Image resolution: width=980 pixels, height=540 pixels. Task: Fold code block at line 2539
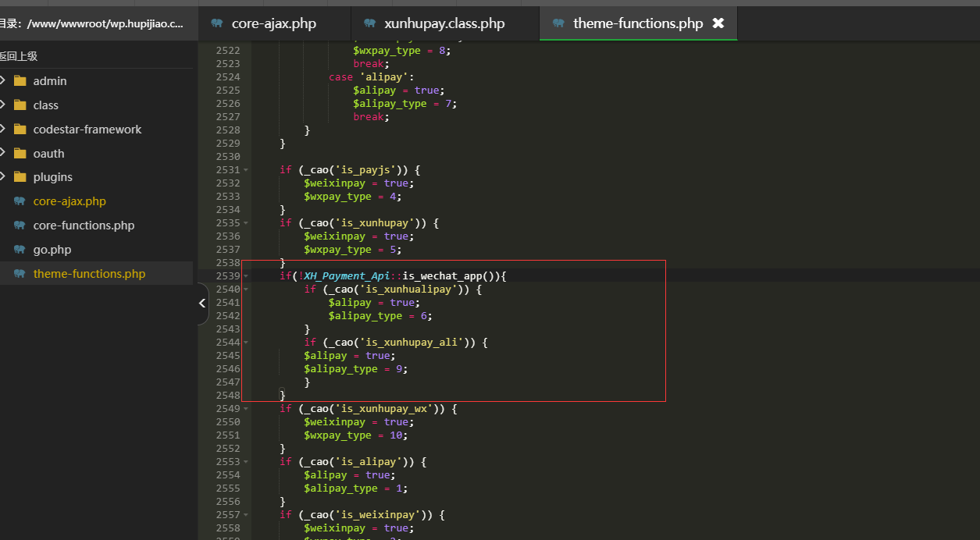point(246,276)
